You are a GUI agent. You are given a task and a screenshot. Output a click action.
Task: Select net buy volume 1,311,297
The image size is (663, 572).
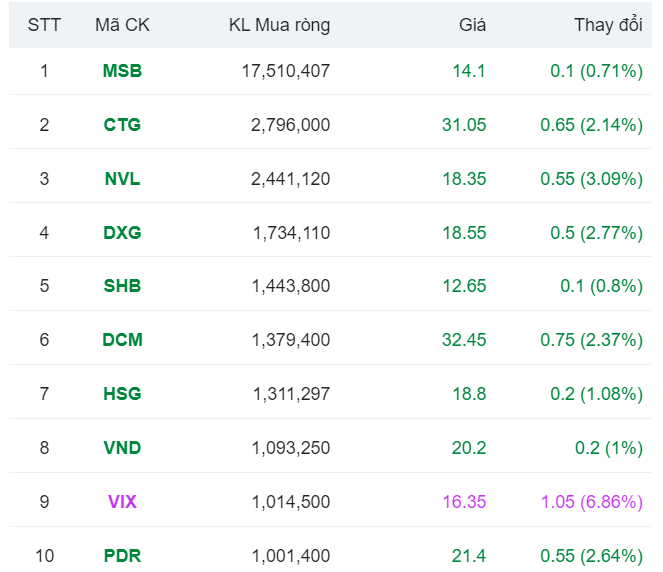point(291,394)
